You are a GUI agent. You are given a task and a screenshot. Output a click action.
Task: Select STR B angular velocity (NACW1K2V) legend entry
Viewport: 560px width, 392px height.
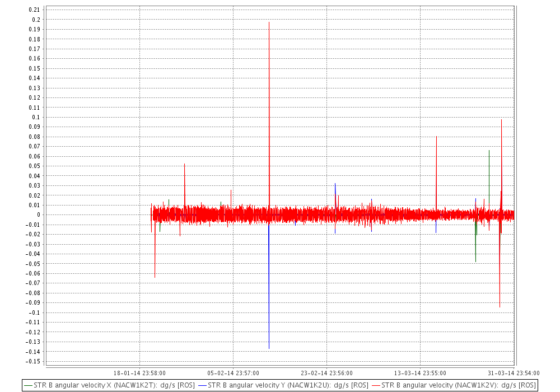pyautogui.click(x=454, y=385)
